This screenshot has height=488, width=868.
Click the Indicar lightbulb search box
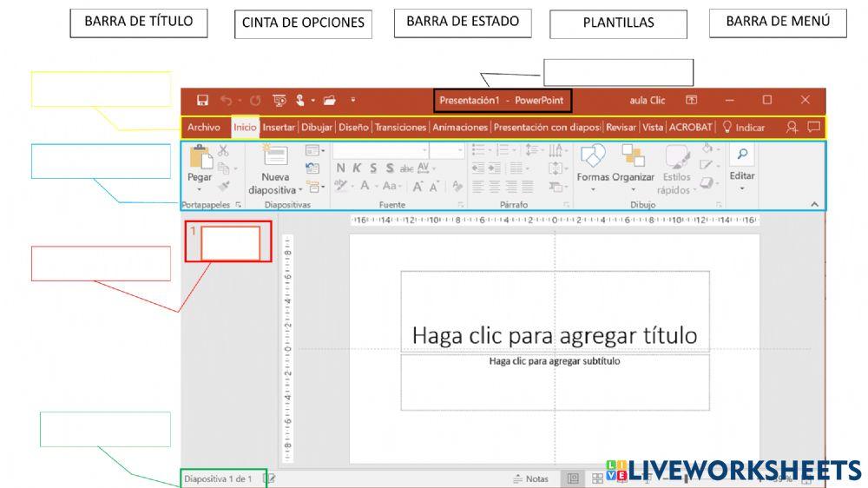tap(744, 127)
